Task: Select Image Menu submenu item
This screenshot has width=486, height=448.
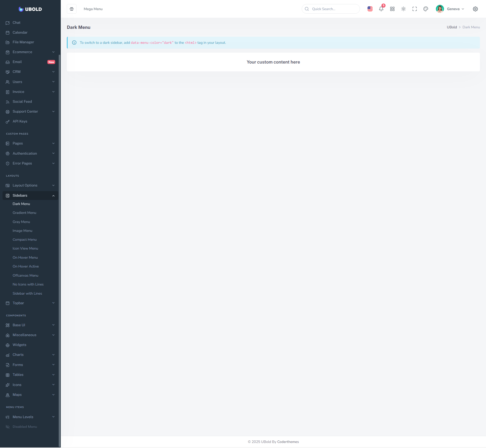Action: tap(23, 231)
